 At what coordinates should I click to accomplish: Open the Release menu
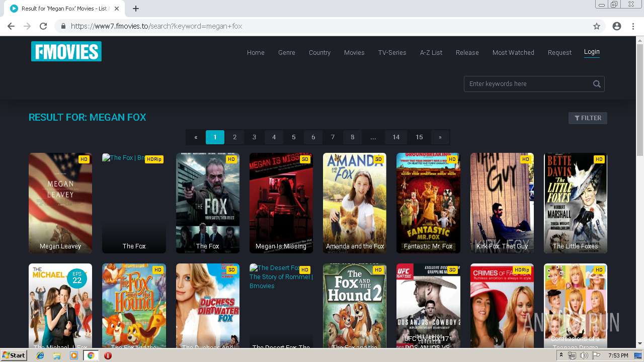point(467,52)
